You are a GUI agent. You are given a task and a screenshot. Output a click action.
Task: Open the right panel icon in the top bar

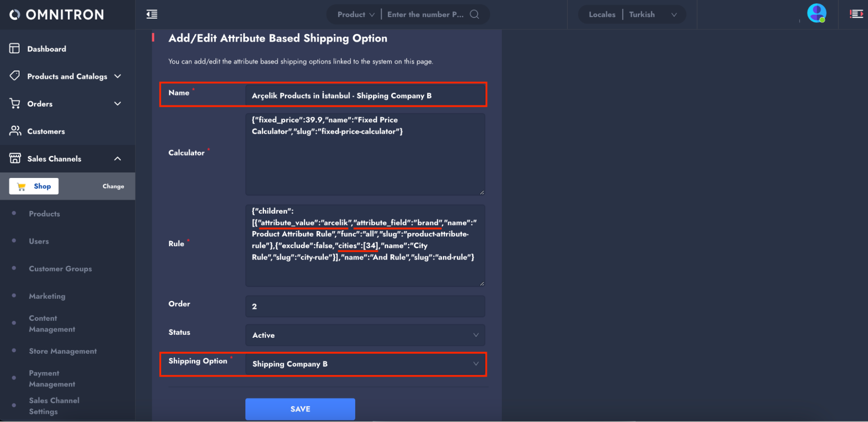point(856,14)
